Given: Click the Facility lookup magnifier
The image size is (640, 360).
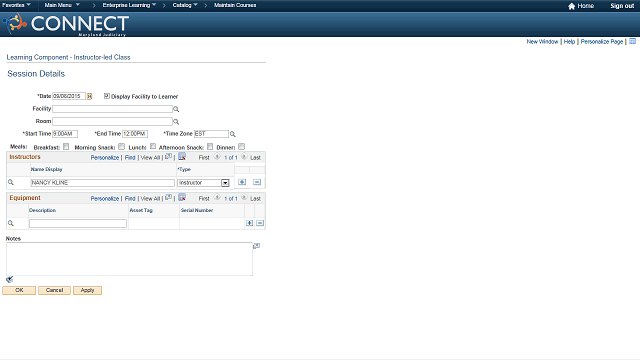Looking at the screenshot, I should point(176,109).
